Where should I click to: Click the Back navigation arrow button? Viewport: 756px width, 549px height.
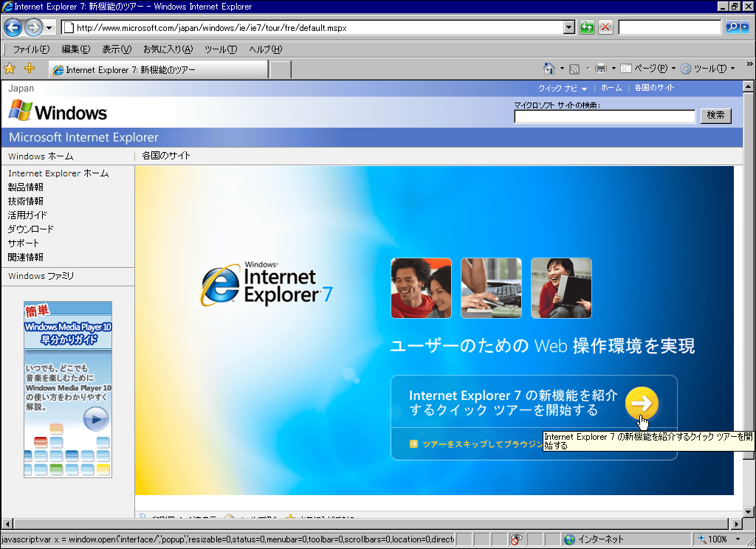coord(13,27)
